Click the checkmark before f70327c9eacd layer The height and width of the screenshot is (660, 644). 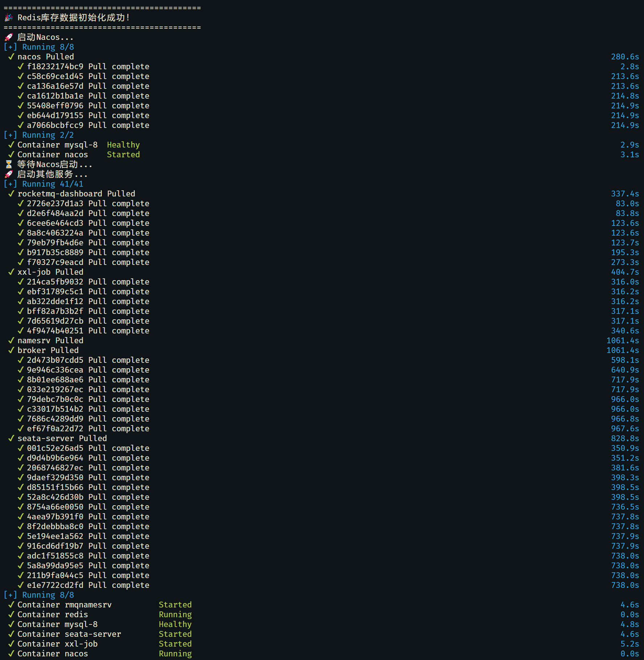tap(21, 262)
